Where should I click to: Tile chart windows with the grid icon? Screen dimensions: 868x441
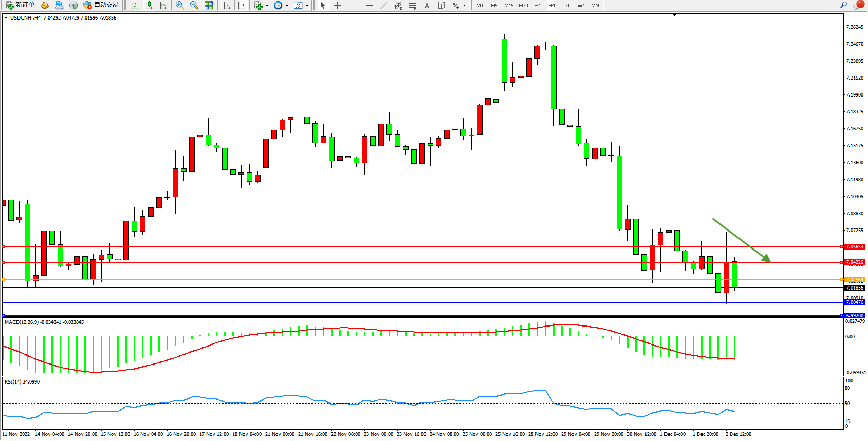click(x=209, y=5)
